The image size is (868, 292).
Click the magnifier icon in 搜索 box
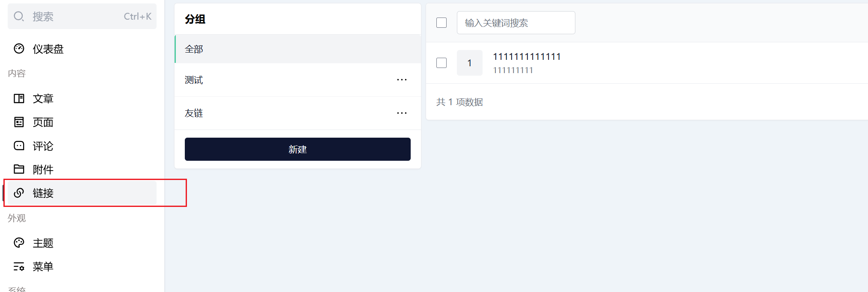coord(19,16)
